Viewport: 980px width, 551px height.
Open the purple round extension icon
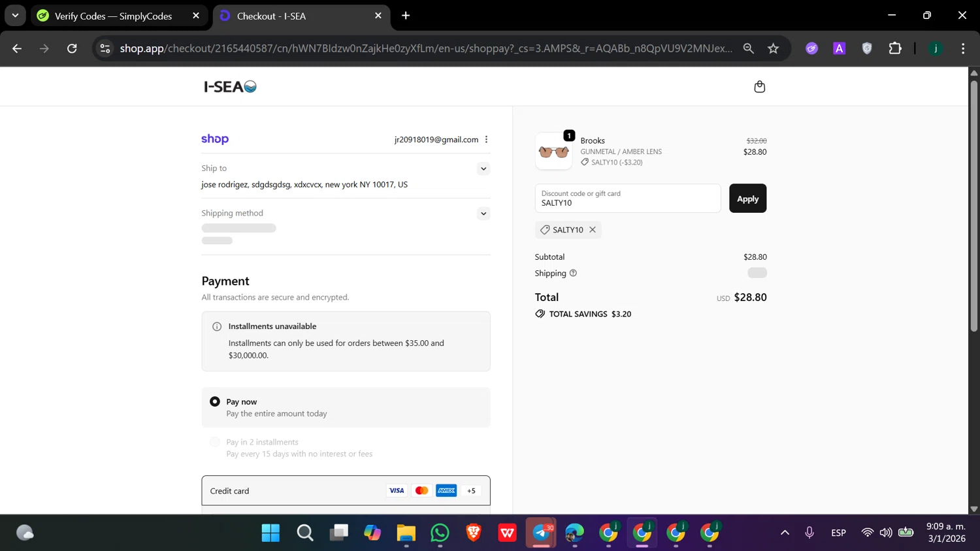tap(811, 48)
